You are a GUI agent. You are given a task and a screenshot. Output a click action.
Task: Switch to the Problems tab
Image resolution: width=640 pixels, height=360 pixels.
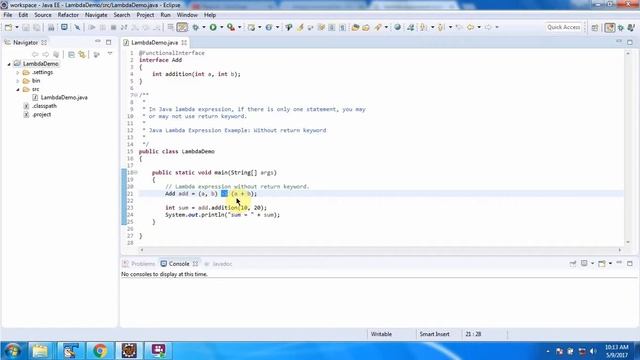139,264
